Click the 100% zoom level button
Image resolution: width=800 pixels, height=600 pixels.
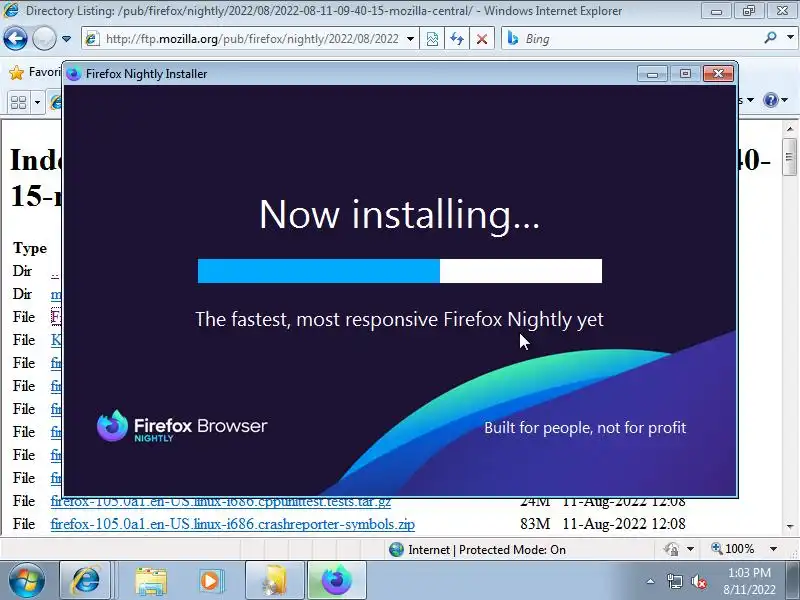(733, 548)
